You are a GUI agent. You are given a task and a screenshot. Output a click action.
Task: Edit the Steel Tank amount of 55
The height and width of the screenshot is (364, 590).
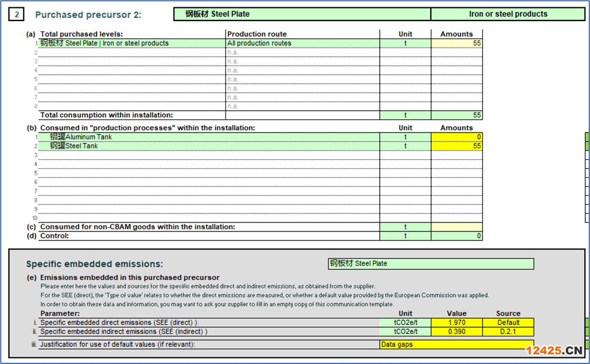click(x=456, y=146)
